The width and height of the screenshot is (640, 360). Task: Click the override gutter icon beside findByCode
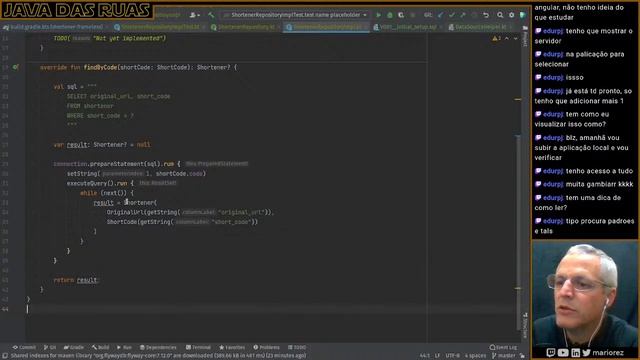point(16,67)
